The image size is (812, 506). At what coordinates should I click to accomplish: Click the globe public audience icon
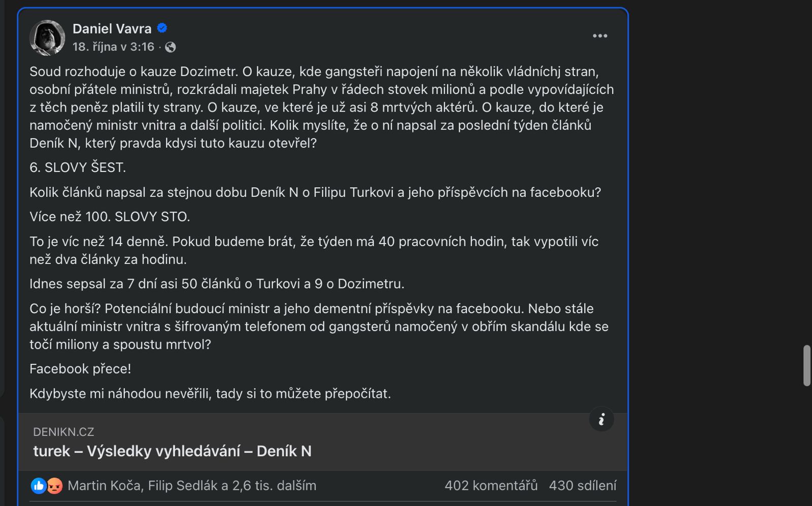171,47
